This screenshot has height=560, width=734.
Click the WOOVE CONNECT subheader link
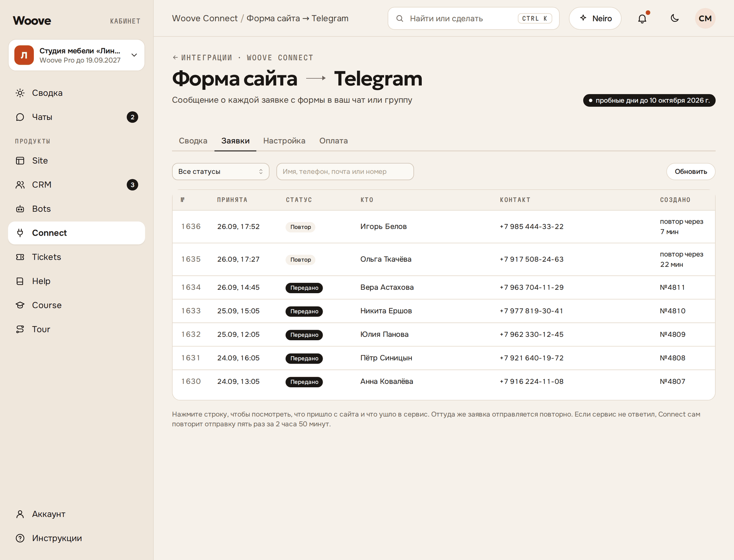(280, 58)
